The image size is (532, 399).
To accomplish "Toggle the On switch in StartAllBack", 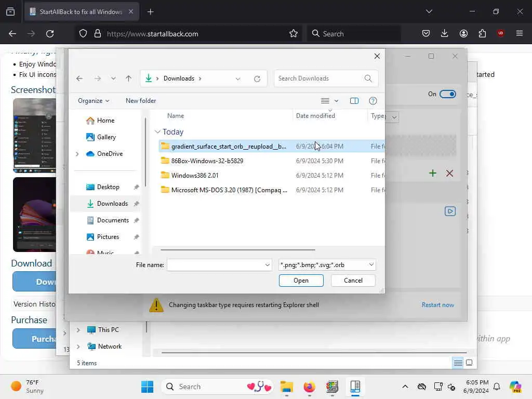I will coord(448,94).
